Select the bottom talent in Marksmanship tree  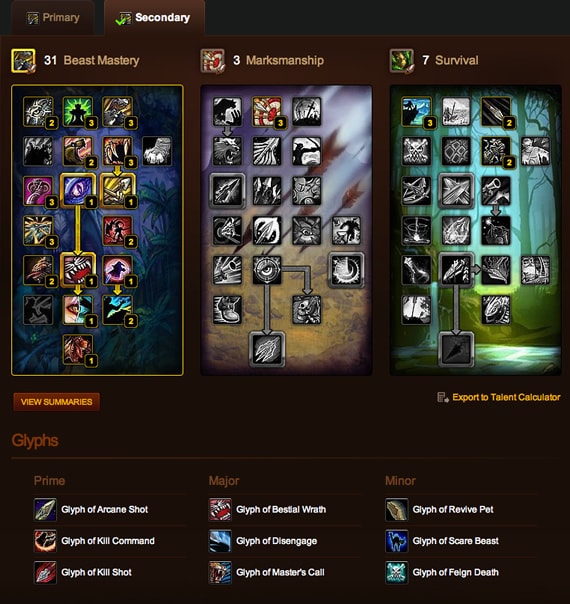point(267,349)
